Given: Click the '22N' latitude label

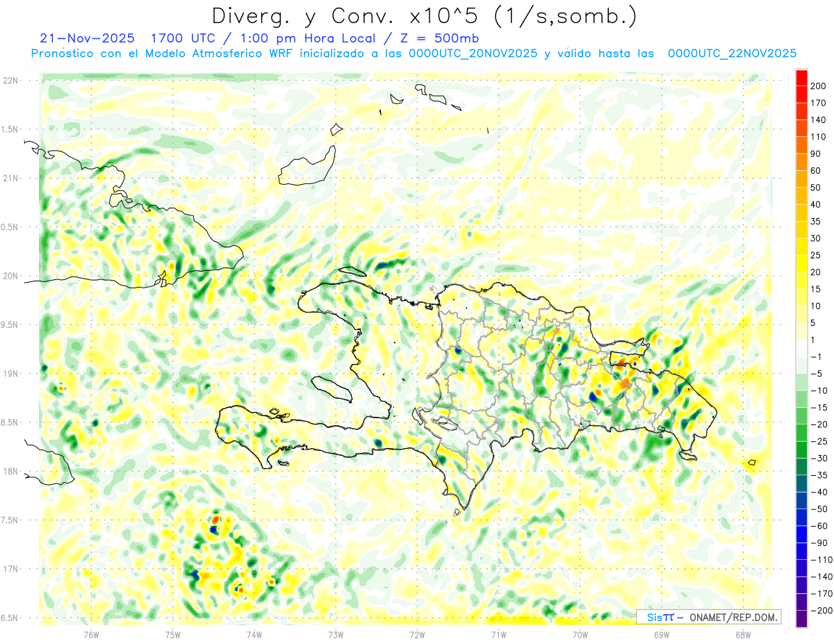Looking at the screenshot, I should pyautogui.click(x=10, y=81).
